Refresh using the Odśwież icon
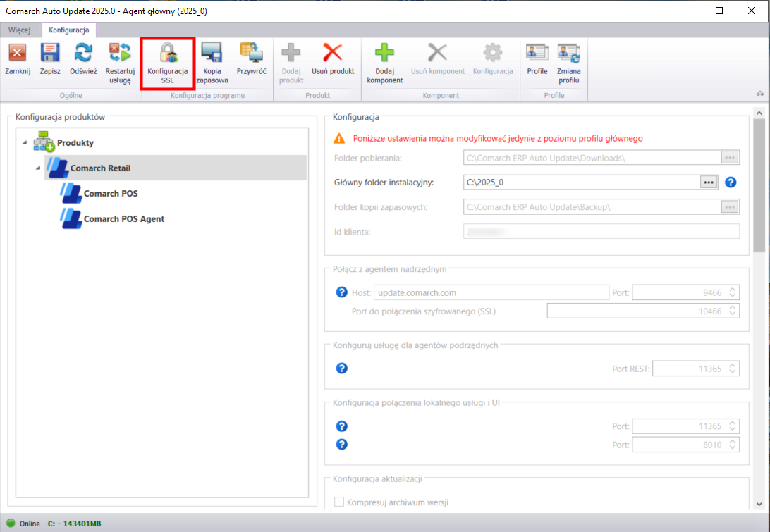770x532 pixels. click(83, 53)
